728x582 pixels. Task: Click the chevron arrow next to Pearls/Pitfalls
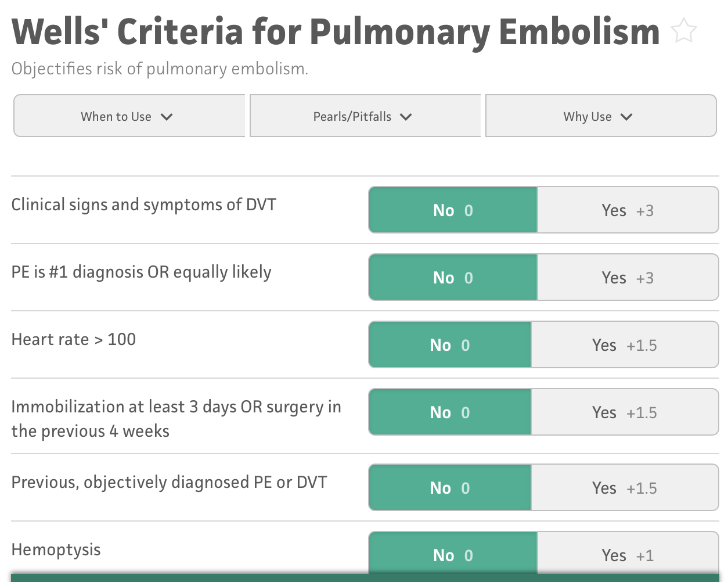click(406, 117)
